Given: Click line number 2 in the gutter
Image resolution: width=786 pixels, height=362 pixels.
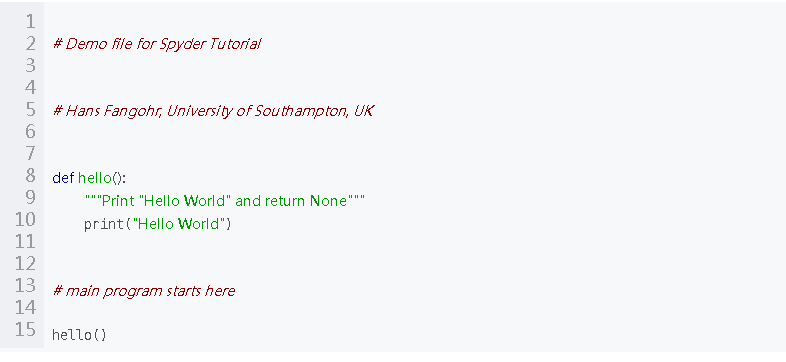Looking at the screenshot, I should [x=30, y=44].
